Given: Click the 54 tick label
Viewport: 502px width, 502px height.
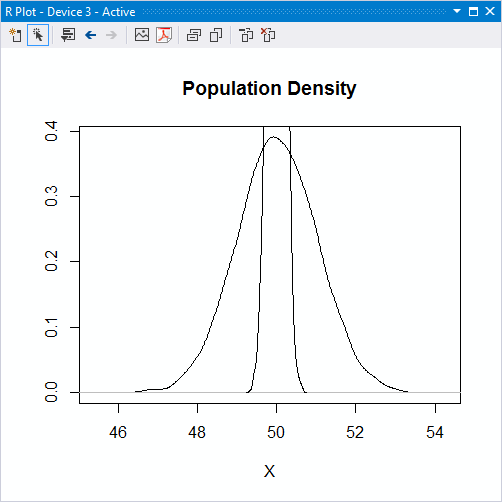Looking at the screenshot, I should coord(435,432).
